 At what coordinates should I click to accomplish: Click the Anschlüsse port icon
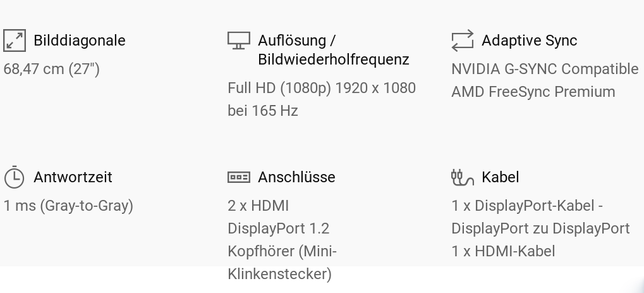pyautogui.click(x=238, y=177)
